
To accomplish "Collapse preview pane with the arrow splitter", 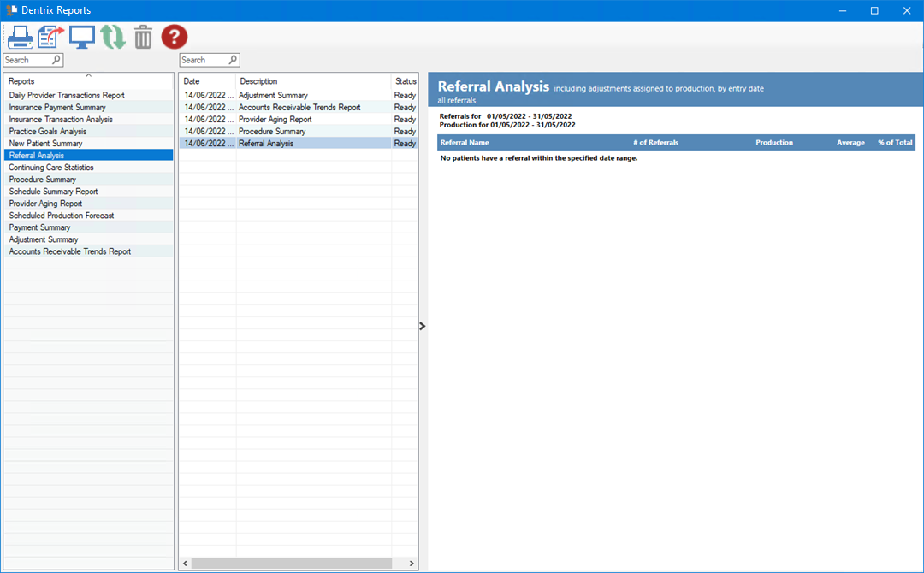I will [423, 326].
